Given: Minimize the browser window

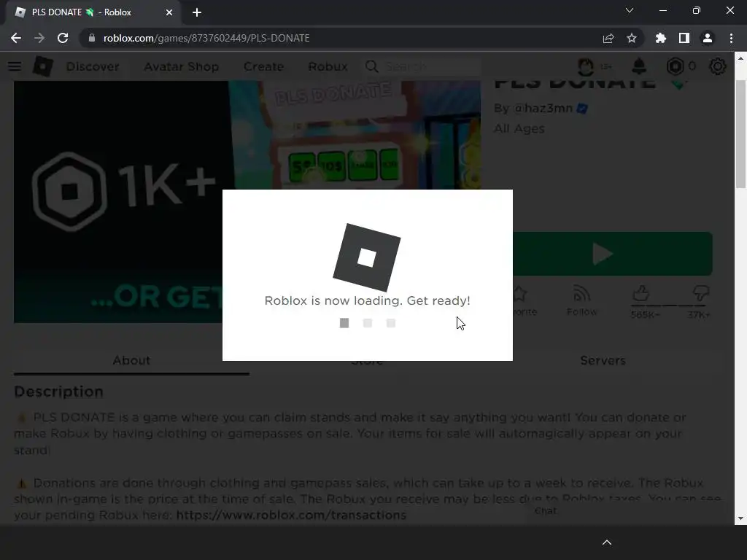Looking at the screenshot, I should pyautogui.click(x=662, y=10).
